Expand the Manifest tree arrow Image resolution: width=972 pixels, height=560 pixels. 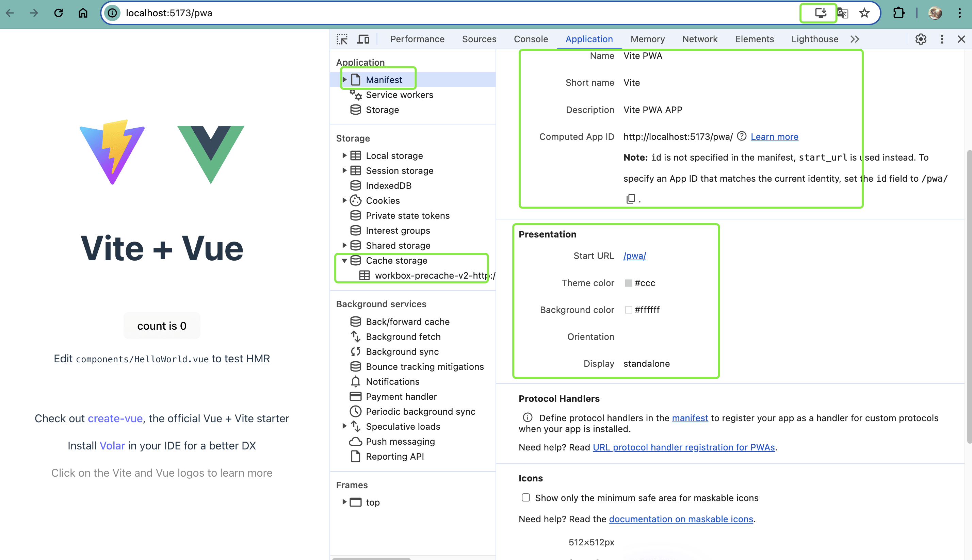pyautogui.click(x=344, y=80)
